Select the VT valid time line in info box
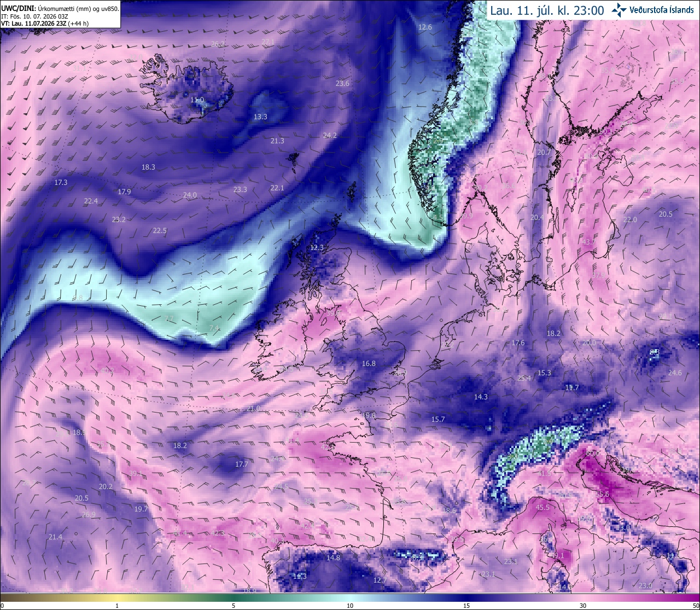 click(45, 24)
